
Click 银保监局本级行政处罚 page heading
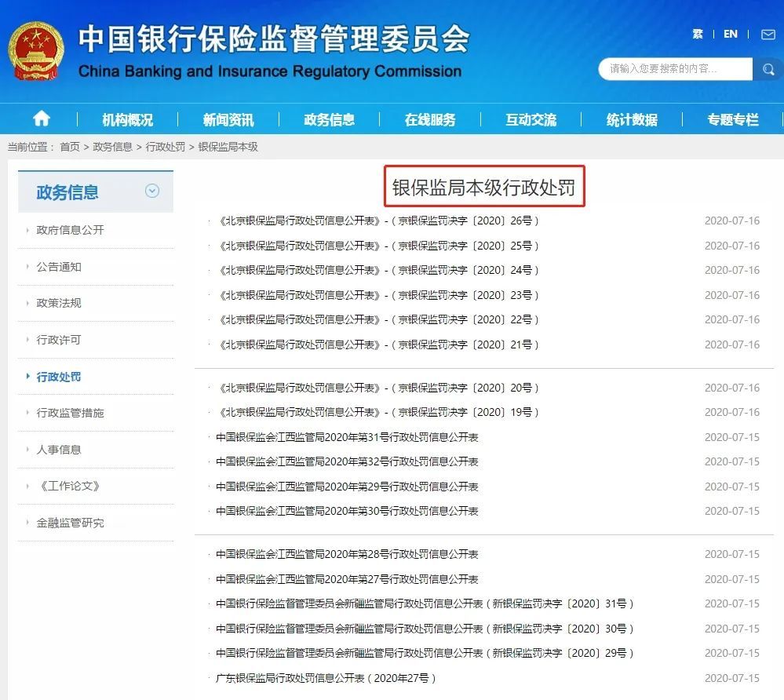(x=483, y=188)
